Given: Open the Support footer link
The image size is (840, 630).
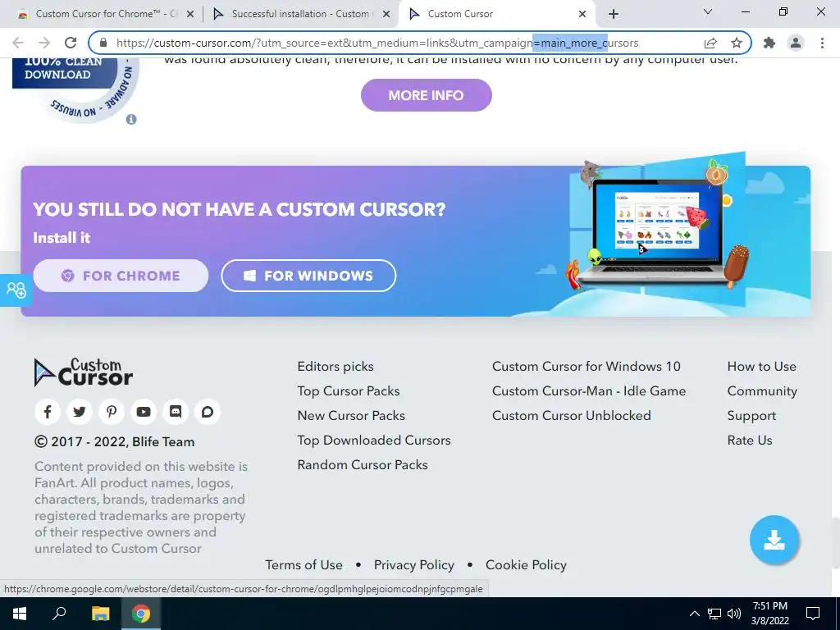Looking at the screenshot, I should [751, 416].
